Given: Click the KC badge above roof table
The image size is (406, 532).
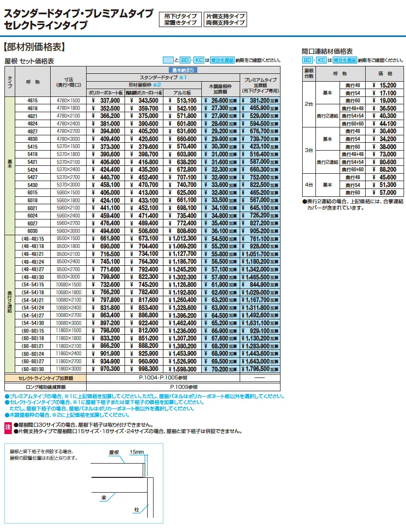Looking at the screenshot, I should pos(199,60).
